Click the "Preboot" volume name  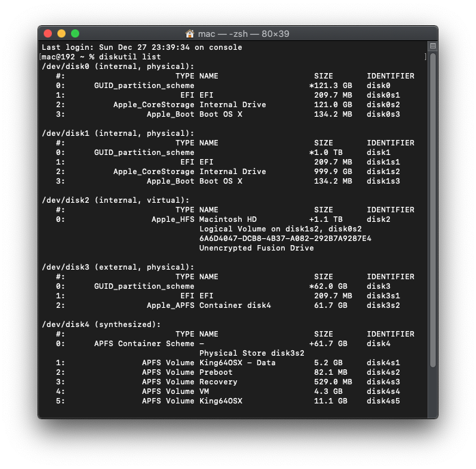pyautogui.click(x=216, y=372)
